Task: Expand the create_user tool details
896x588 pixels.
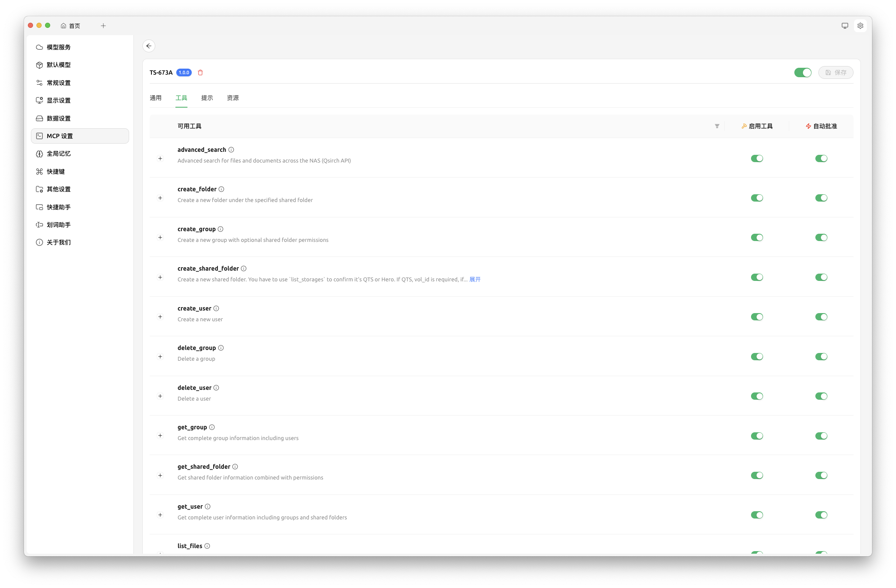Action: click(160, 317)
